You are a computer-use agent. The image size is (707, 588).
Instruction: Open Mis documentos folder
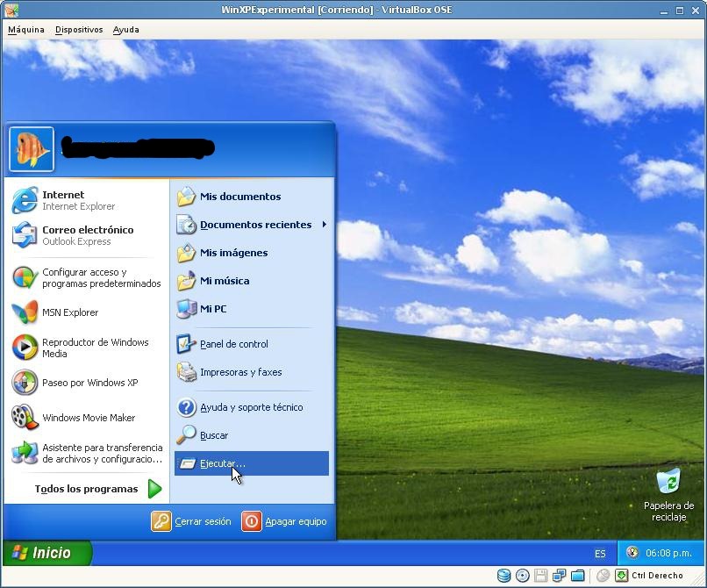click(251, 197)
